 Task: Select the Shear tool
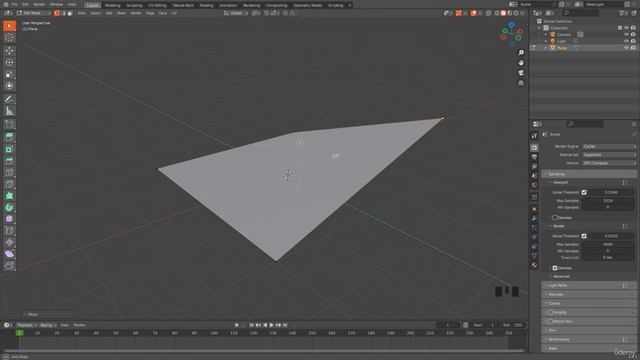(9, 254)
